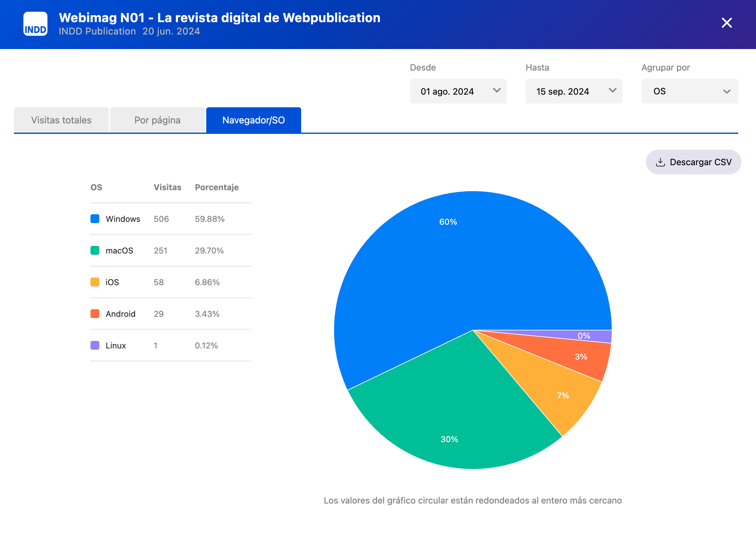Viewport: 756px width, 557px height.
Task: Click the blue Windows color swatch
Action: pyautogui.click(x=95, y=219)
